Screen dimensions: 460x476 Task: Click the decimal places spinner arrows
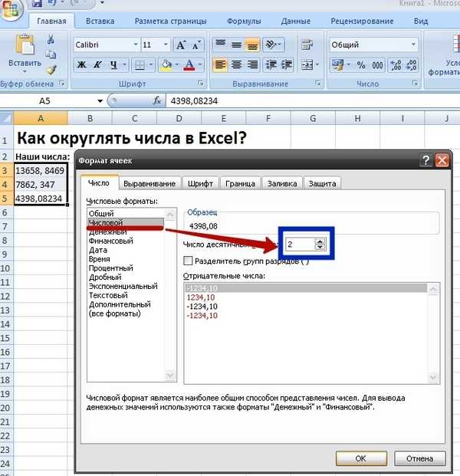click(x=320, y=244)
